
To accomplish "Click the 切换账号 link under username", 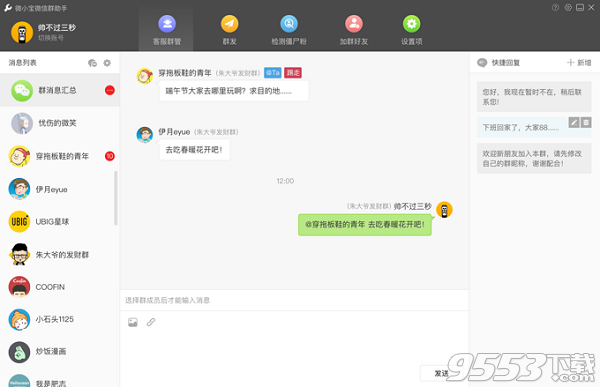I will [51, 38].
